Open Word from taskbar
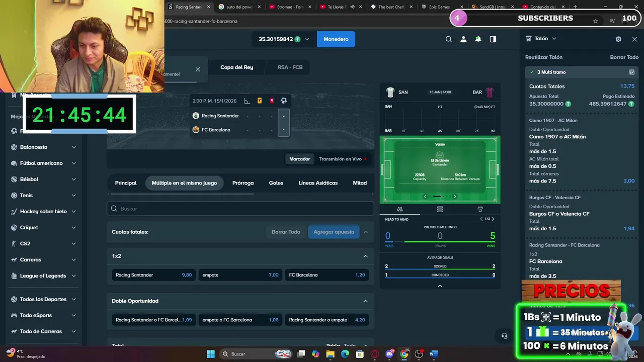 click(x=434, y=354)
